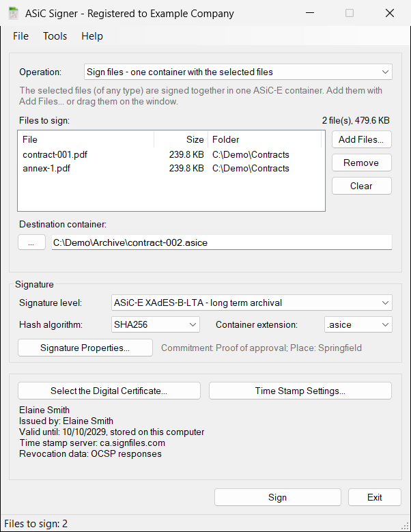Screen dimensions: 411x532
Task: Select annex-1.pdf in the files list
Action: (46, 168)
